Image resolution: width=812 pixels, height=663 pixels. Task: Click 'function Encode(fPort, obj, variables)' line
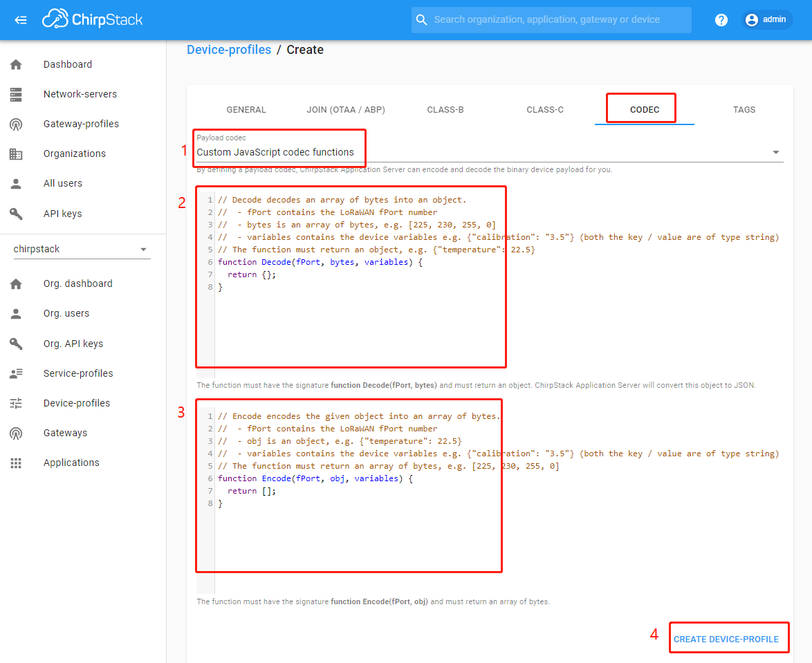point(315,478)
